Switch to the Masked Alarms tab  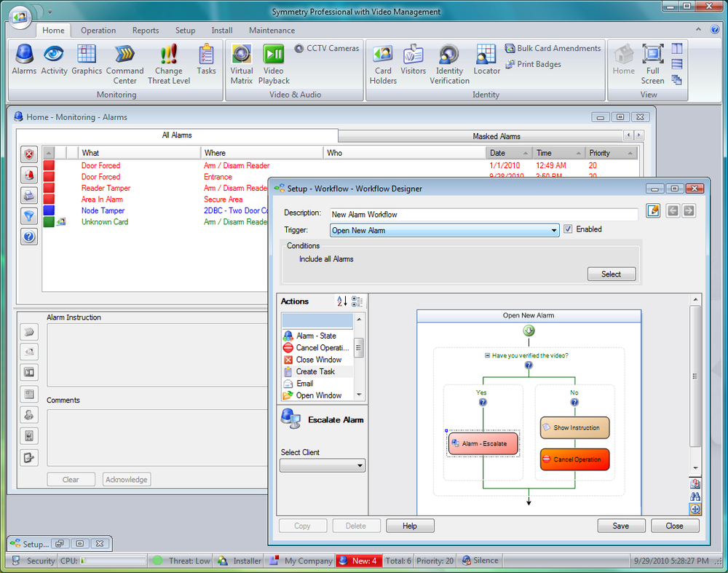[x=496, y=136]
